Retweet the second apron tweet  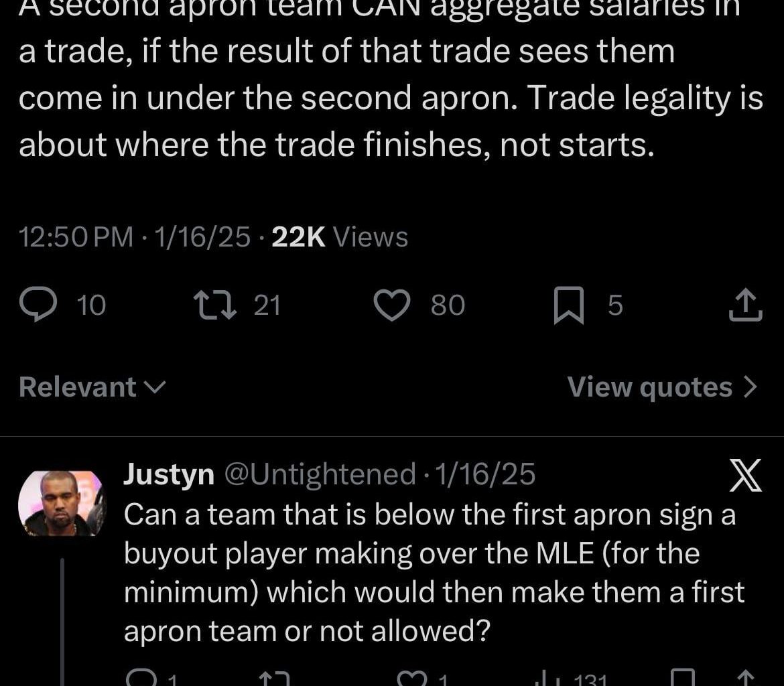pyautogui.click(x=216, y=305)
